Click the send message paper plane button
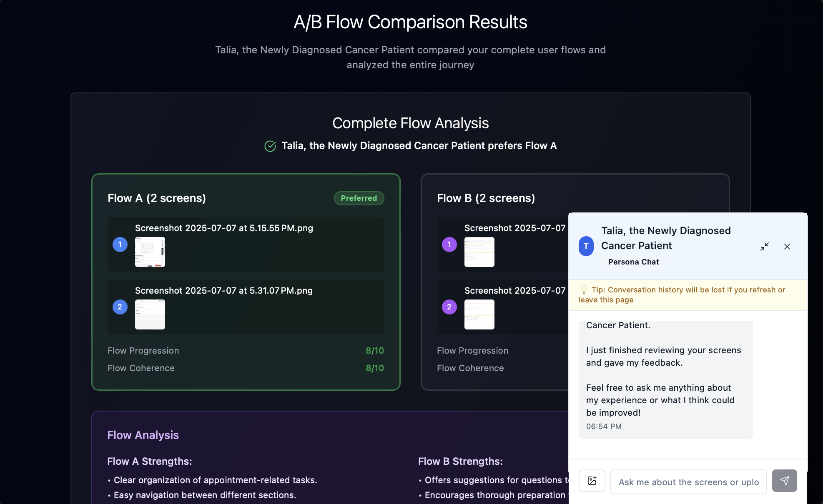823x504 pixels. pyautogui.click(x=784, y=481)
